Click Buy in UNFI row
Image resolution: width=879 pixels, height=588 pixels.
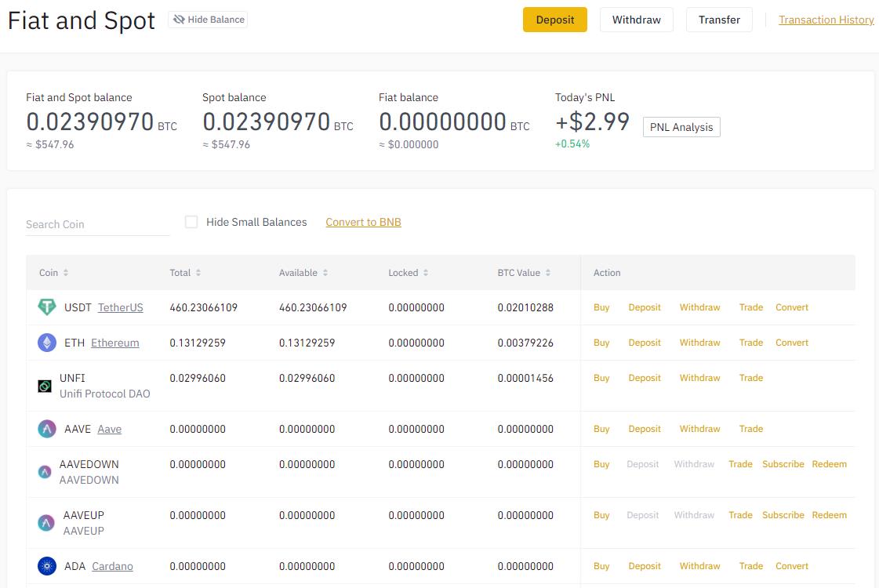[601, 378]
